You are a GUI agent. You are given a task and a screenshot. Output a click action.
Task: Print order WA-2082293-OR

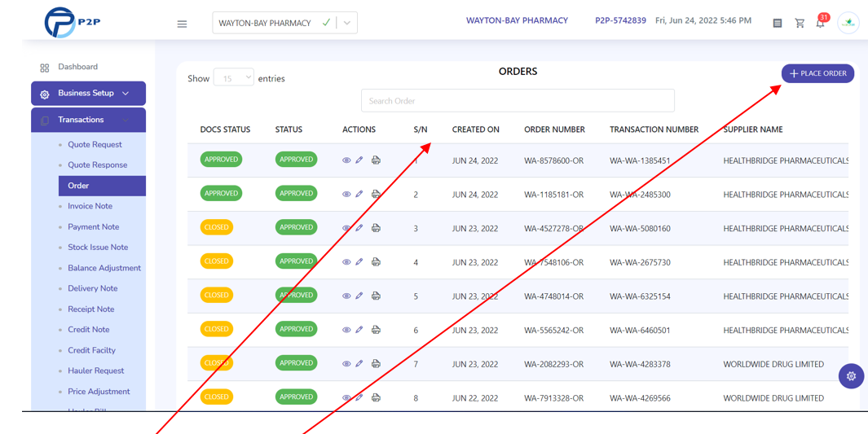[376, 364]
